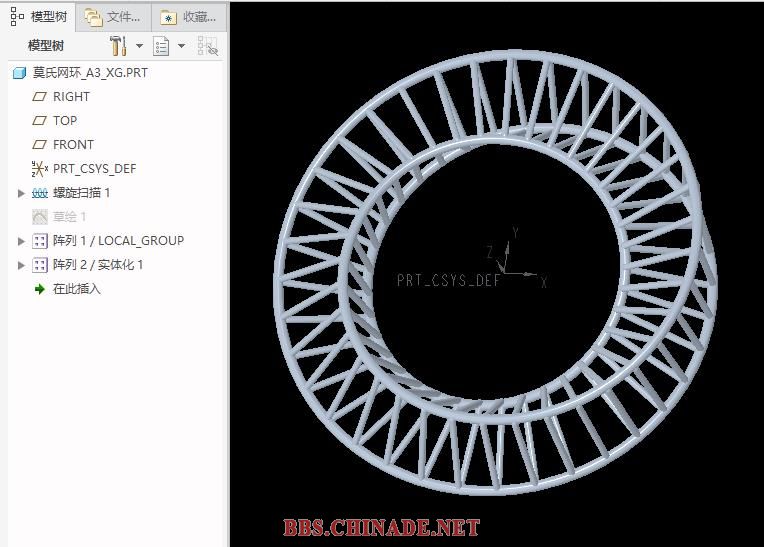Image resolution: width=764 pixels, height=547 pixels.
Task: Select the FRONT datum plane
Action: [73, 145]
